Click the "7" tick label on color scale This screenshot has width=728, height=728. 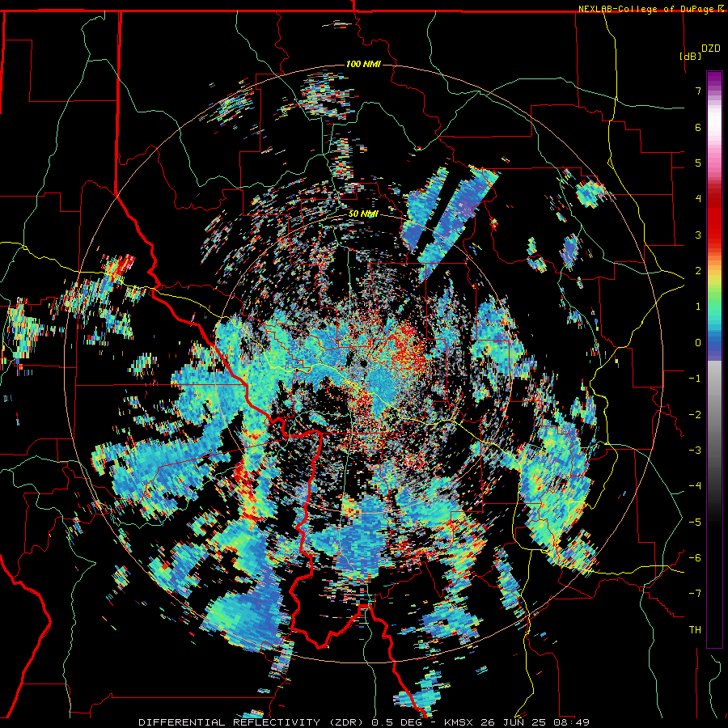[698, 91]
